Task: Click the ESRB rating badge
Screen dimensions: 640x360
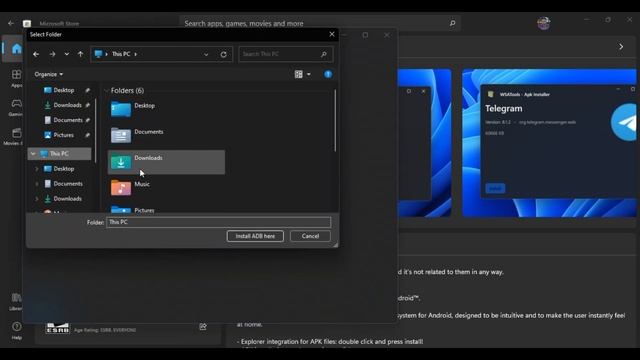Action: click(58, 328)
